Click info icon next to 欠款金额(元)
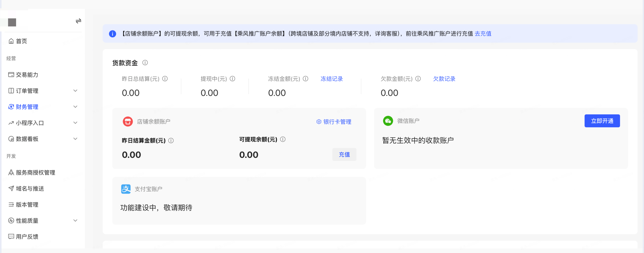644x253 pixels. (418, 79)
